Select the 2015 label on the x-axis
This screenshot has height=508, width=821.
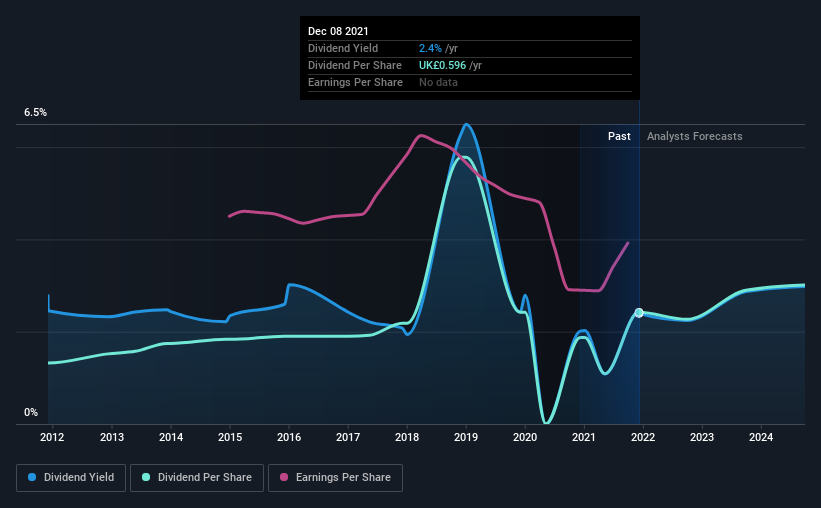230,437
